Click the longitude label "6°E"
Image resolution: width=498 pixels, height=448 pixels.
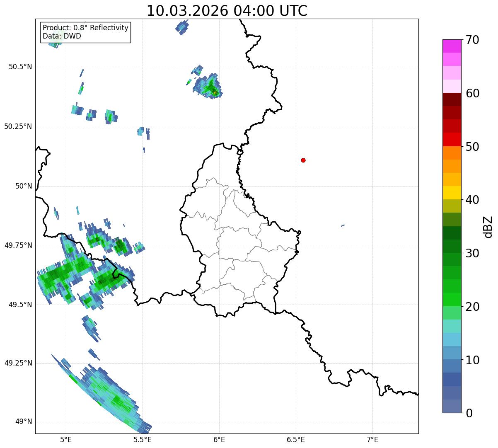click(x=219, y=440)
